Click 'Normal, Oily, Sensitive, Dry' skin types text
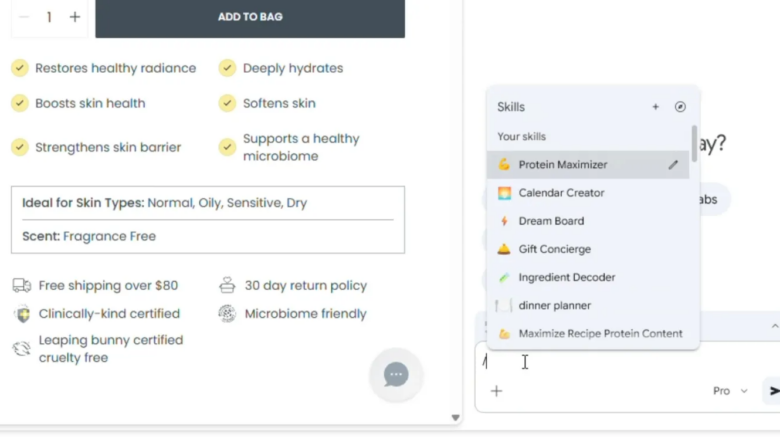 [227, 203]
